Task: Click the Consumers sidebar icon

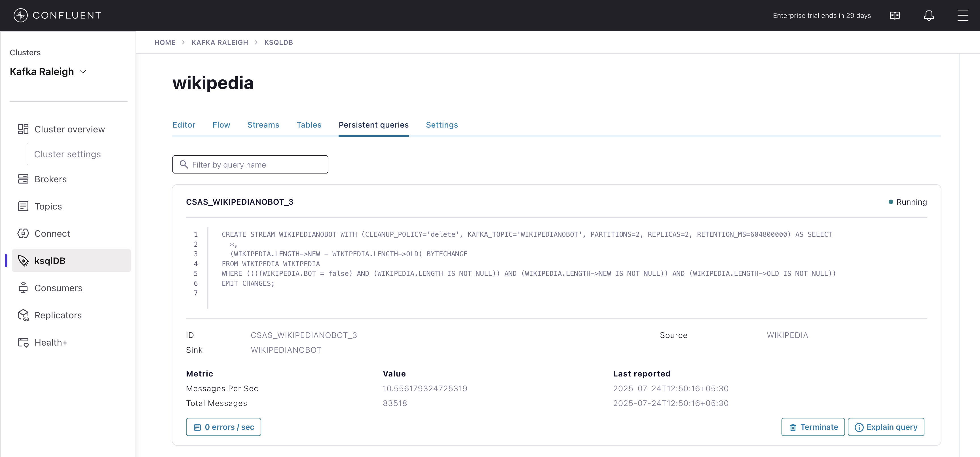Action: point(23,288)
